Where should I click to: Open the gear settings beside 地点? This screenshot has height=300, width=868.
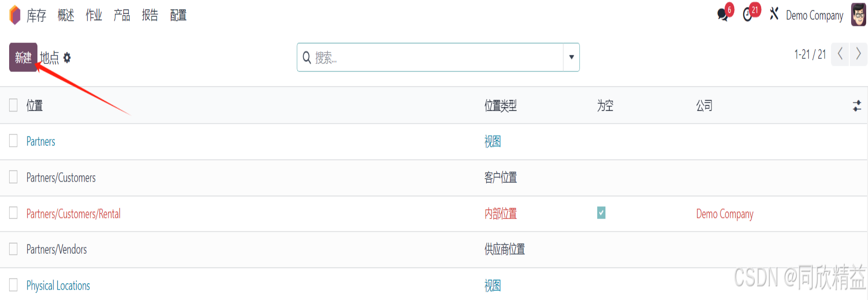[x=67, y=58]
